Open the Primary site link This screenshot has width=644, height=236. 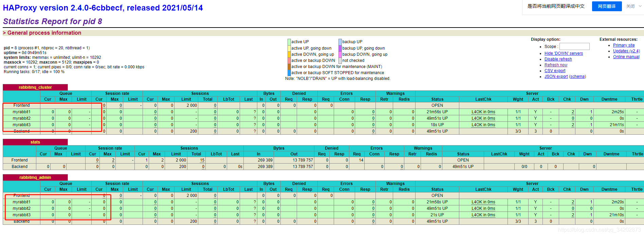pyautogui.click(x=624, y=45)
